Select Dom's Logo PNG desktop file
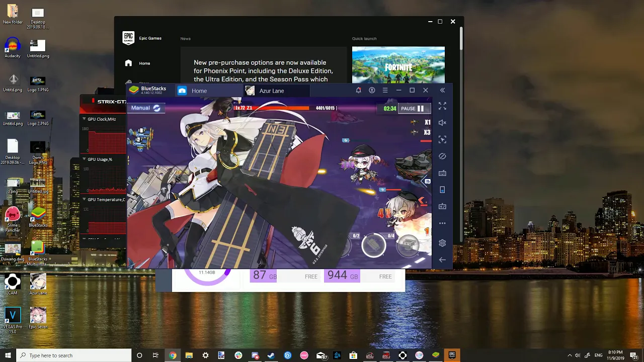 (38, 153)
